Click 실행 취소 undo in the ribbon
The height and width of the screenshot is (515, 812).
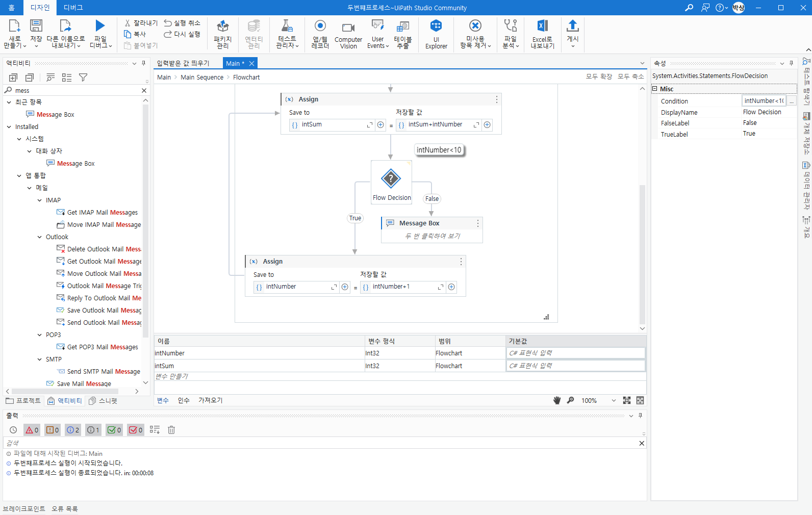(x=182, y=23)
